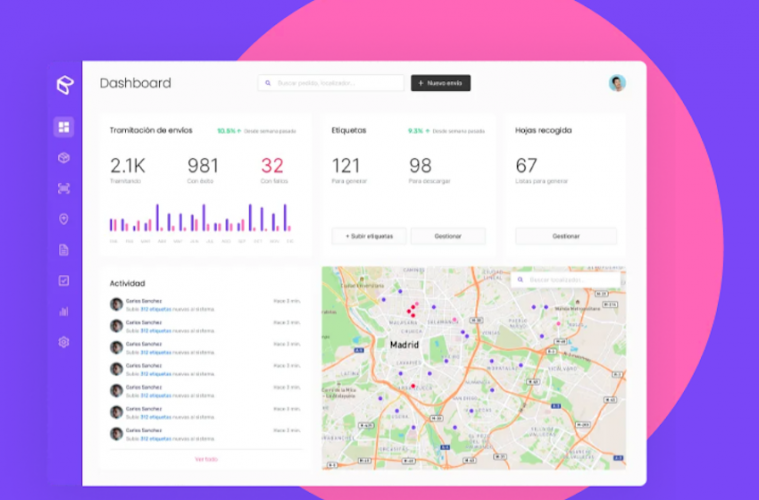Click Gestionar in the Hojas recogida card
Image resolution: width=759 pixels, height=500 pixels.
[566, 236]
